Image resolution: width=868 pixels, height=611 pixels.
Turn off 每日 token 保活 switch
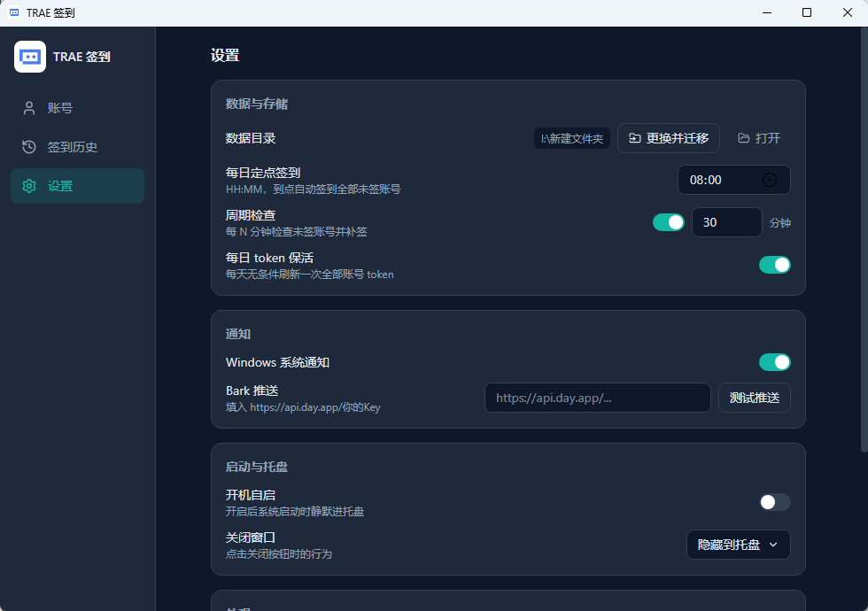click(774, 265)
